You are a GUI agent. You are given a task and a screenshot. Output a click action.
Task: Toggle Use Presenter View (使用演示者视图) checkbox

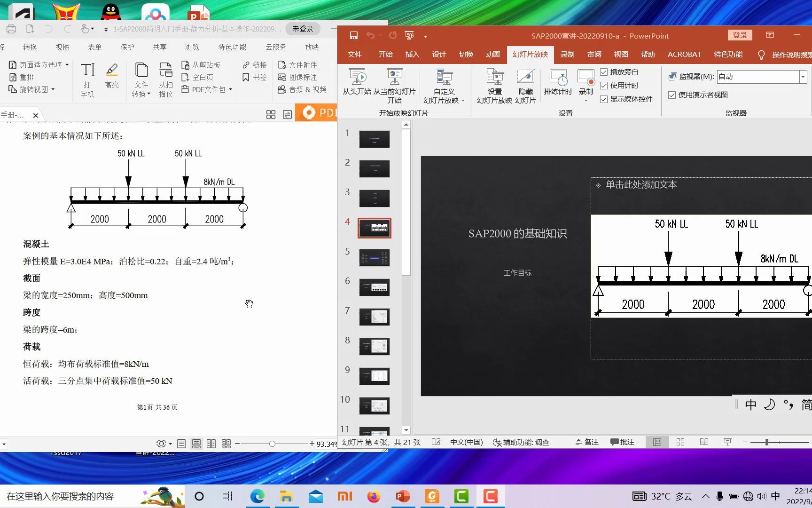(672, 95)
